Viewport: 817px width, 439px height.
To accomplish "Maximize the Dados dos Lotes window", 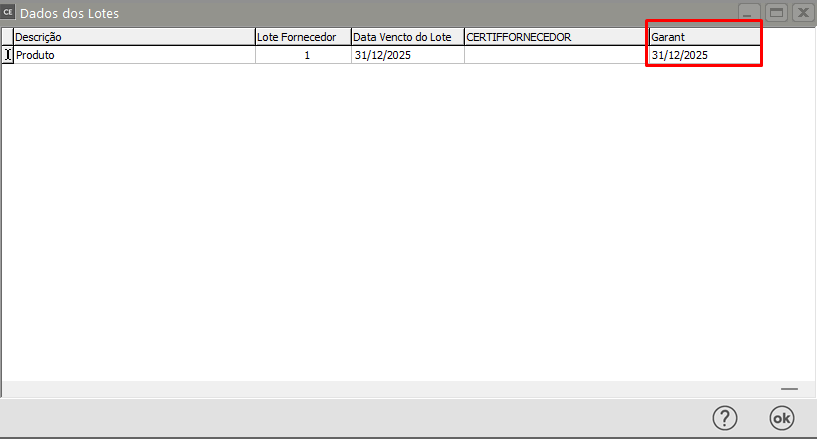I will coord(775,13).
